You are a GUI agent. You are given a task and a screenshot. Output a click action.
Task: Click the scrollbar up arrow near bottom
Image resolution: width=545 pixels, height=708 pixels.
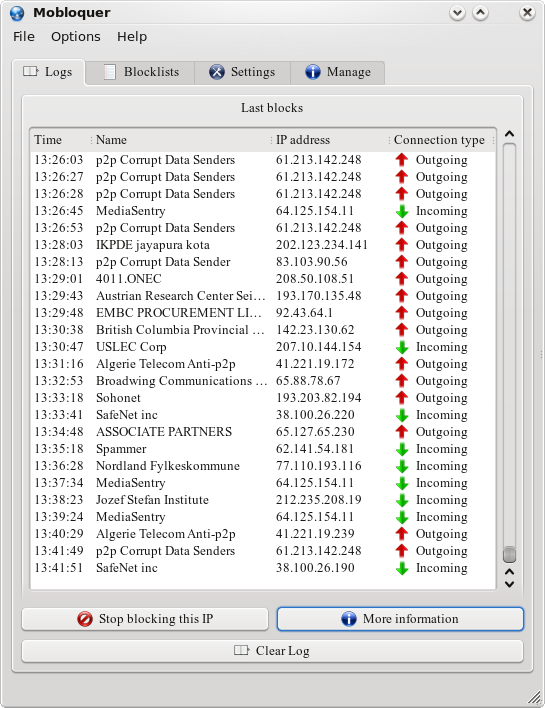509,572
